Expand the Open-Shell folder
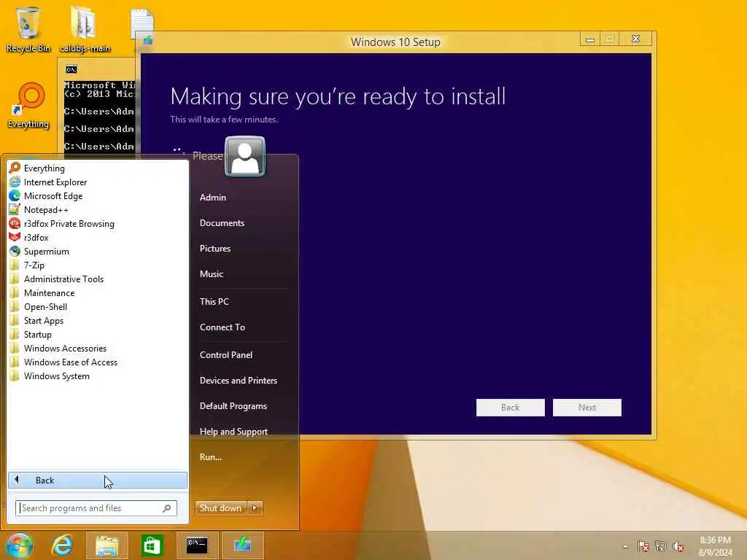 [98, 306]
